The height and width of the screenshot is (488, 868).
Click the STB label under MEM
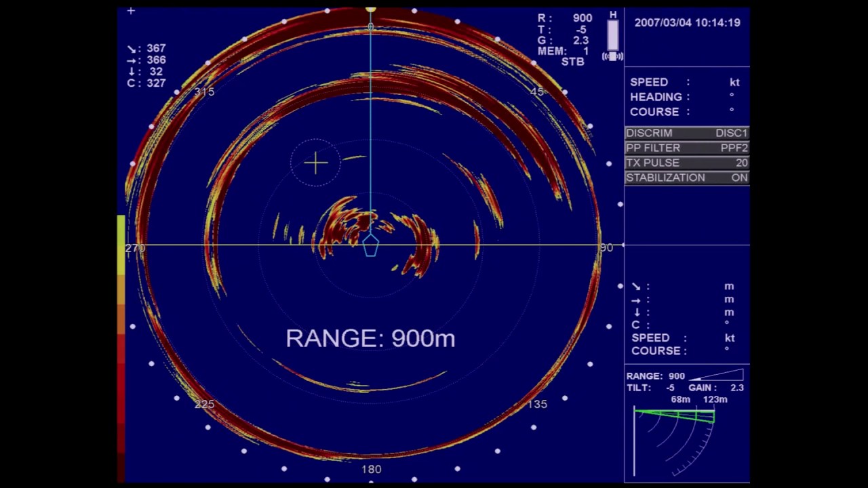point(572,62)
